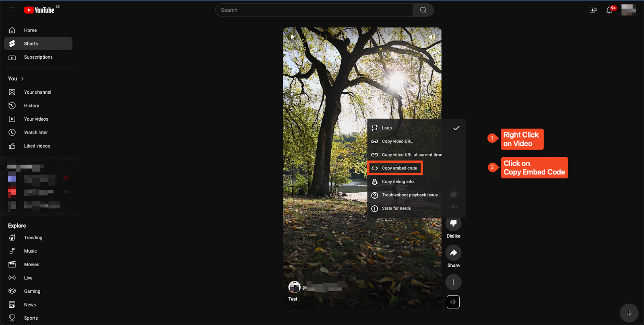Viewport: 644px width, 325px height.
Task: Open the notifications bell
Action: pos(609,10)
